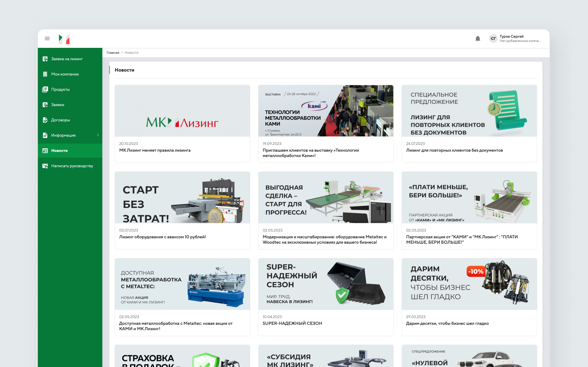Open the Гуров Сергей profile dropdown
The height and width of the screenshot is (367, 588).
tap(520, 39)
